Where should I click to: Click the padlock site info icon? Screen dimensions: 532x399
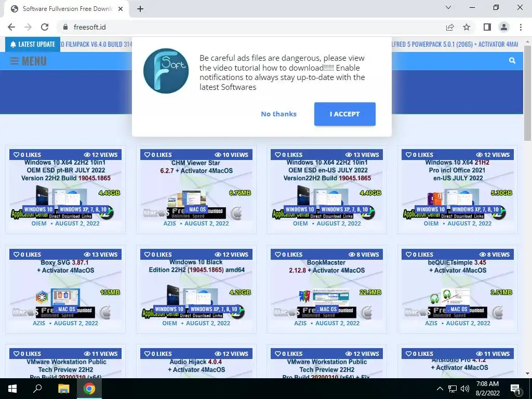coord(66,27)
